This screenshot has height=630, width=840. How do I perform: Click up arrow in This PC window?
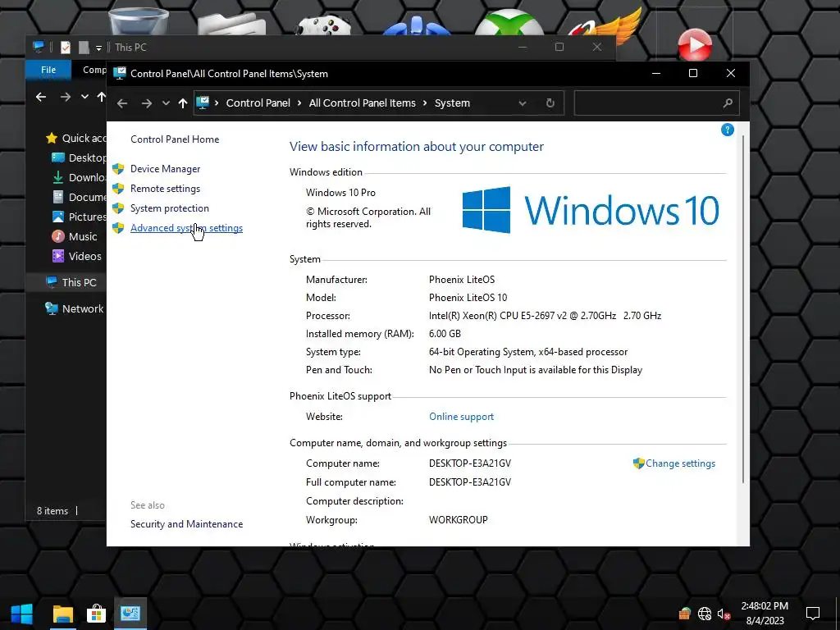[x=101, y=97]
